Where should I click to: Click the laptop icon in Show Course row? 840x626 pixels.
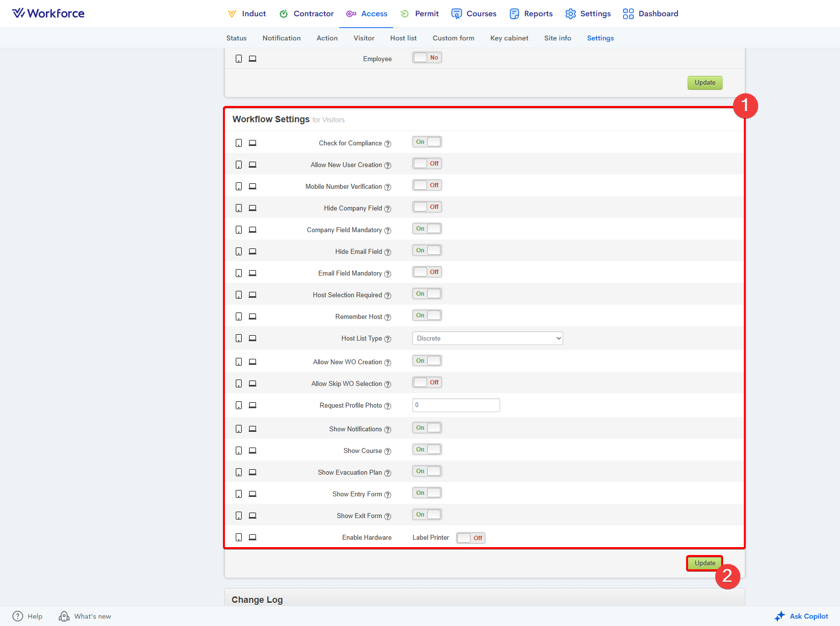[253, 451]
